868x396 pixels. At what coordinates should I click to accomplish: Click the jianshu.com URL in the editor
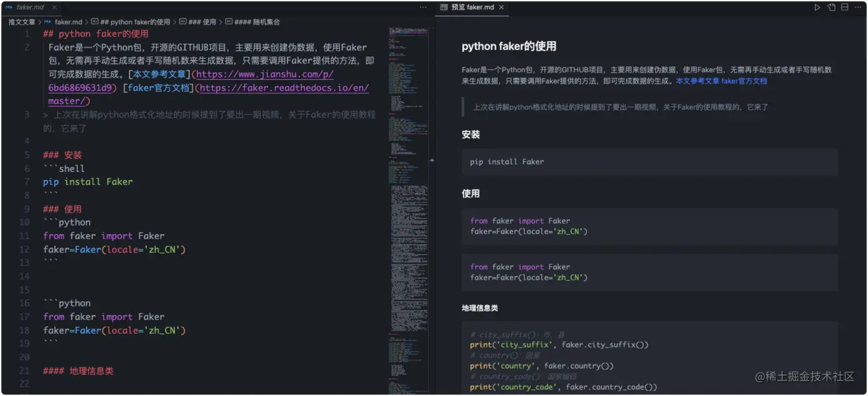click(264, 74)
